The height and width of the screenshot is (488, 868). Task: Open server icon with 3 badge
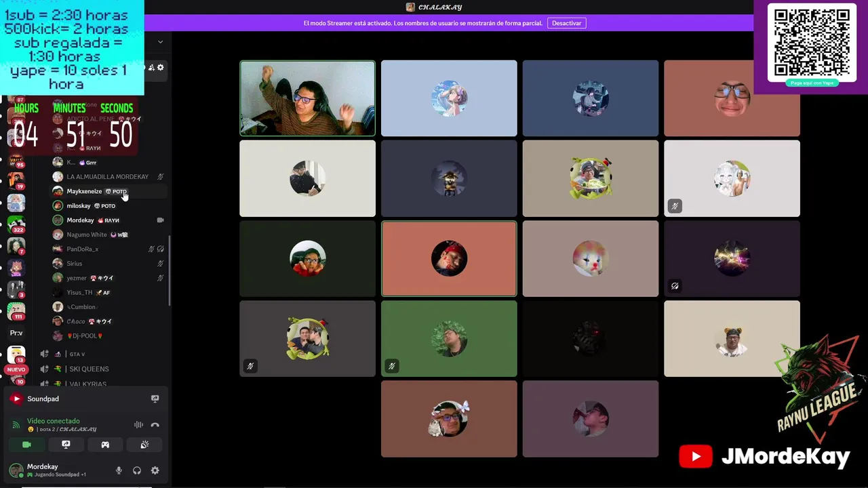point(16,289)
